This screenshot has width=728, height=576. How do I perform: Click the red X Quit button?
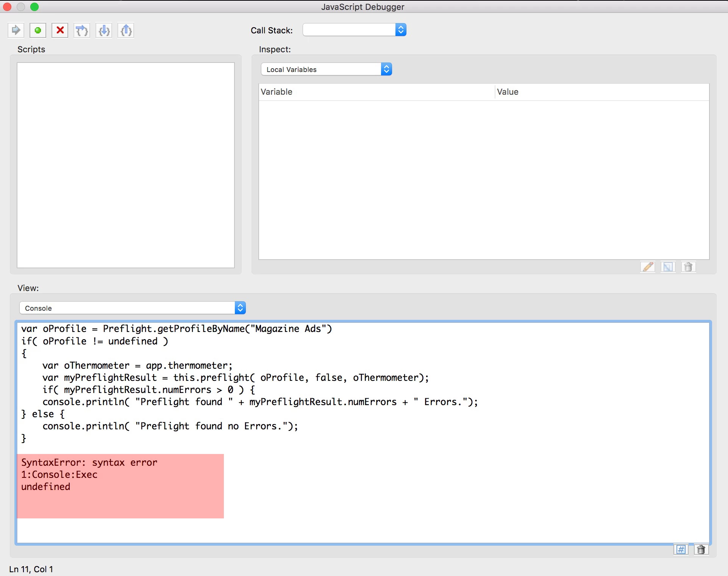click(60, 30)
